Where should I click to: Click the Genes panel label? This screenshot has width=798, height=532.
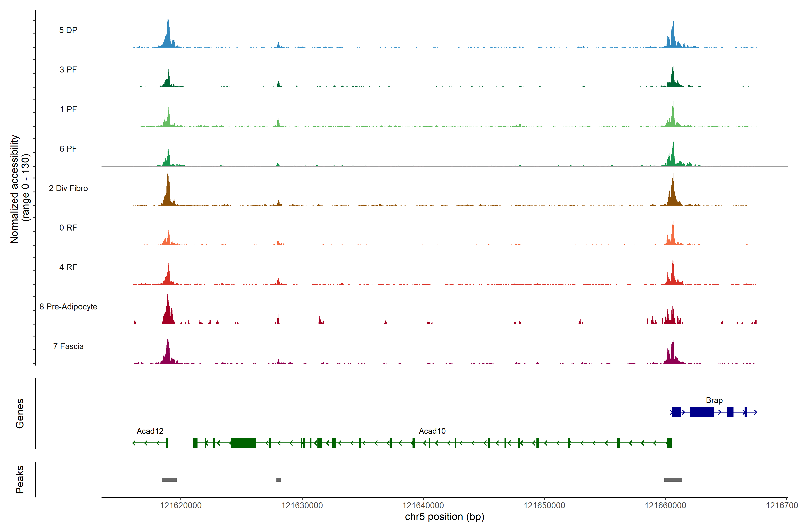click(20, 414)
